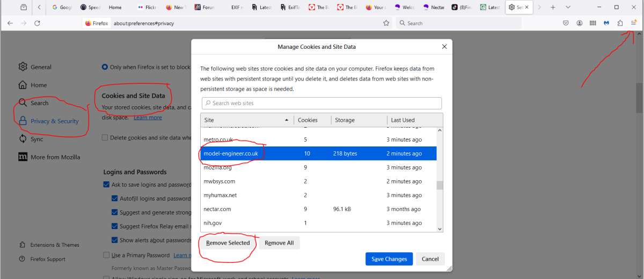Click the site list scrollbar down arrow
The image size is (644, 279).
pyautogui.click(x=440, y=229)
